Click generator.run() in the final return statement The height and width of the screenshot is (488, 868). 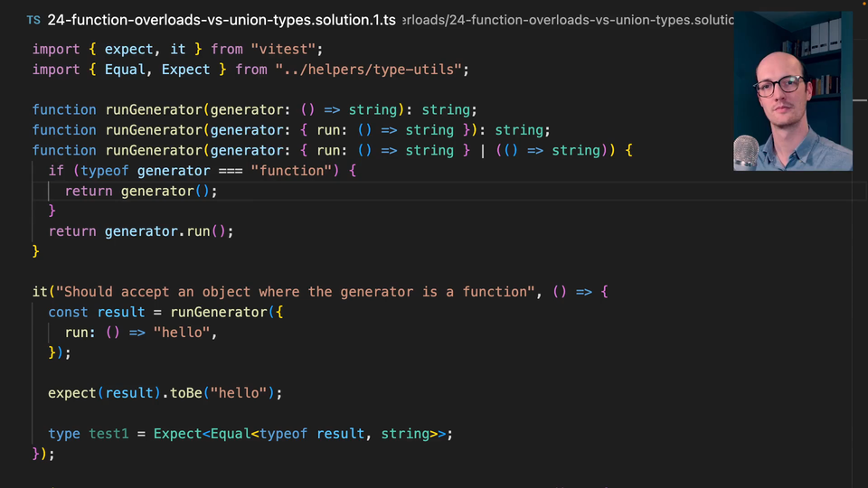pos(168,231)
